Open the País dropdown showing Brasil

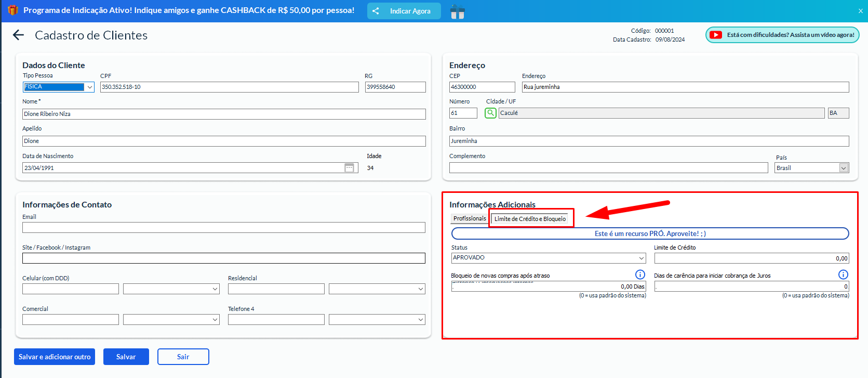coord(844,168)
